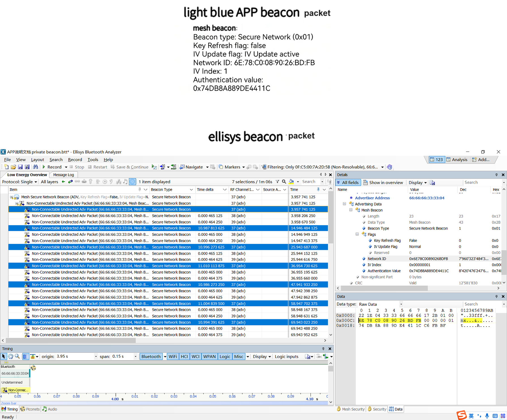507x420 pixels.
Task: Toggle the WPAN filter in Timing
Action: [x=209, y=357]
